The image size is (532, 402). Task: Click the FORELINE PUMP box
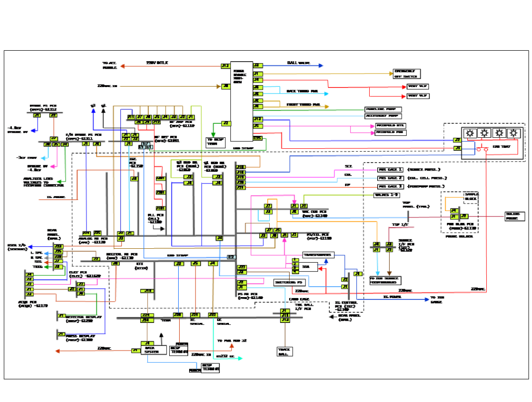[x=383, y=109]
